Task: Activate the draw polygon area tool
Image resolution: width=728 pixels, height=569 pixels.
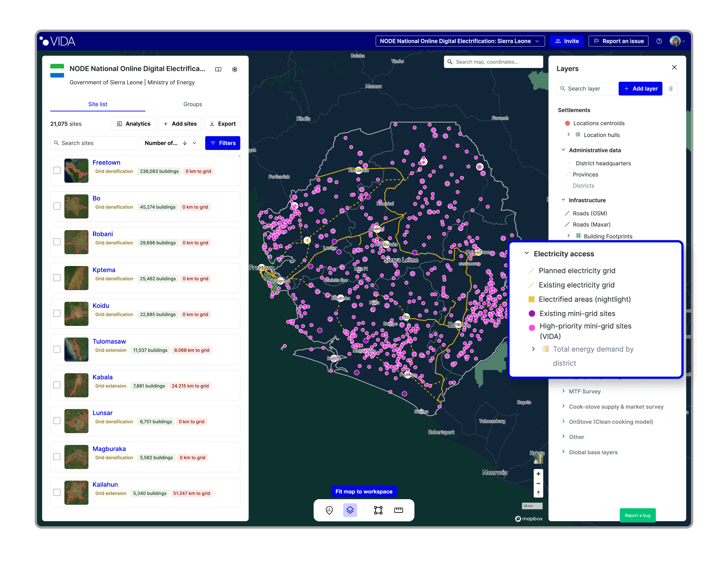Action: [x=378, y=510]
